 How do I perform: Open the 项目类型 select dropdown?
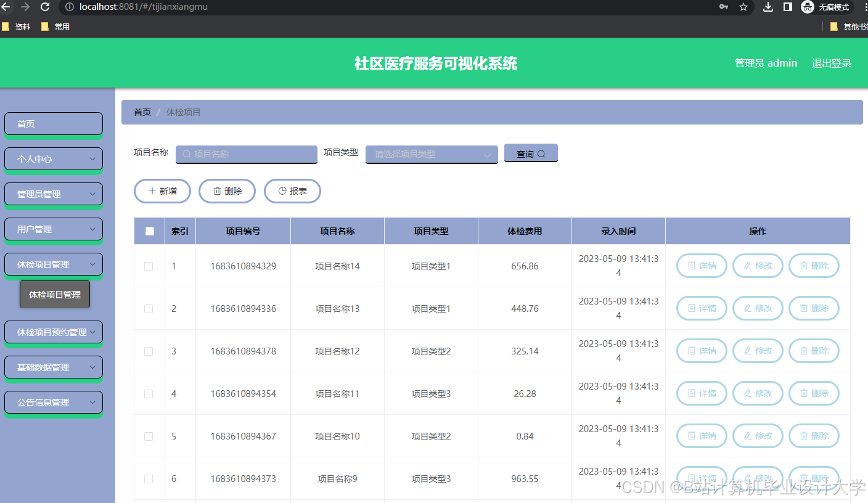click(x=432, y=154)
